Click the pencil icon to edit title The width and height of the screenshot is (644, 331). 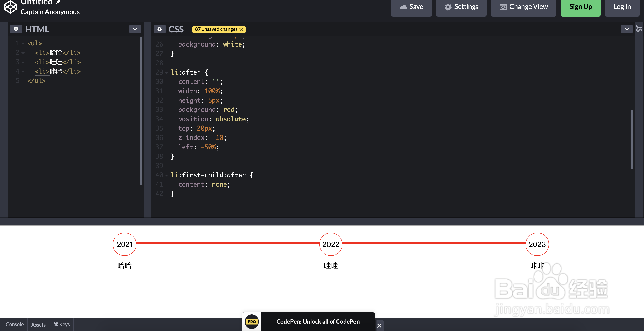point(58,2)
